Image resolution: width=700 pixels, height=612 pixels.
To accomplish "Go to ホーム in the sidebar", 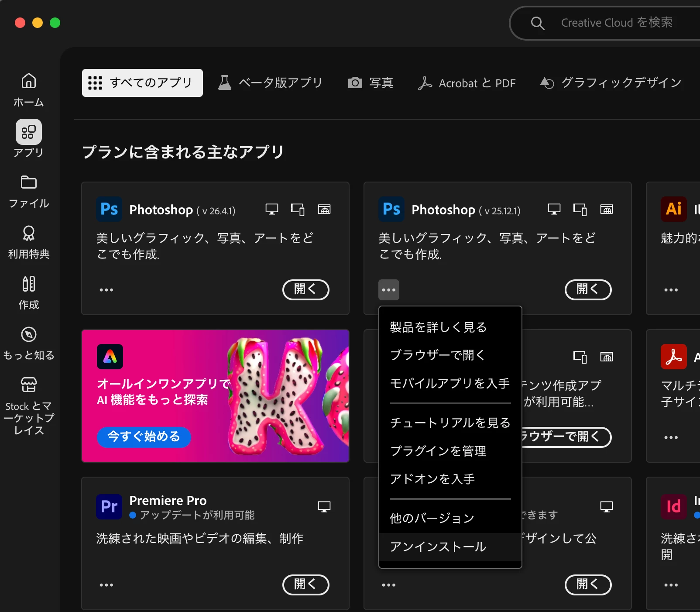I will pos(29,90).
